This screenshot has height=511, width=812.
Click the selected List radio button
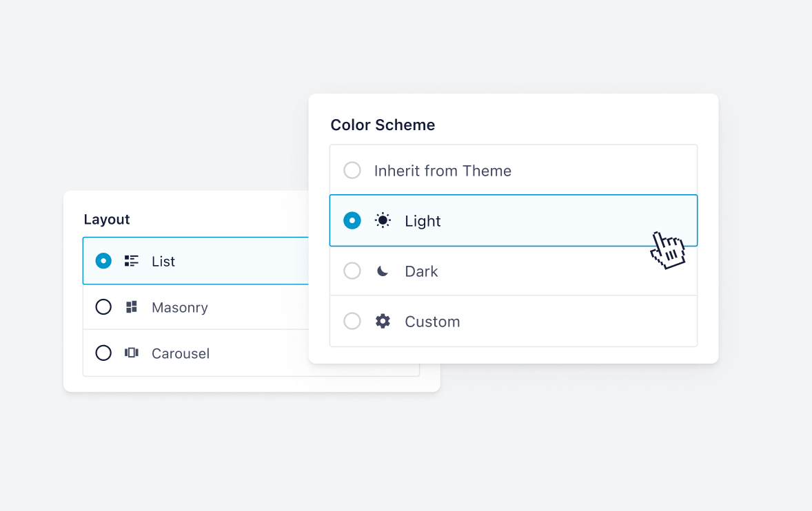(103, 261)
